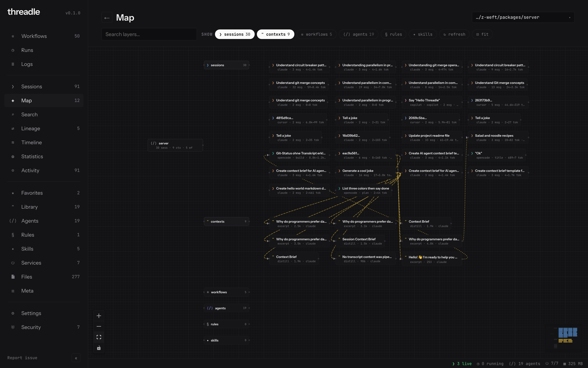This screenshot has height=368, width=588.
Task: Expand the sessions group node
Action: (x=226, y=65)
